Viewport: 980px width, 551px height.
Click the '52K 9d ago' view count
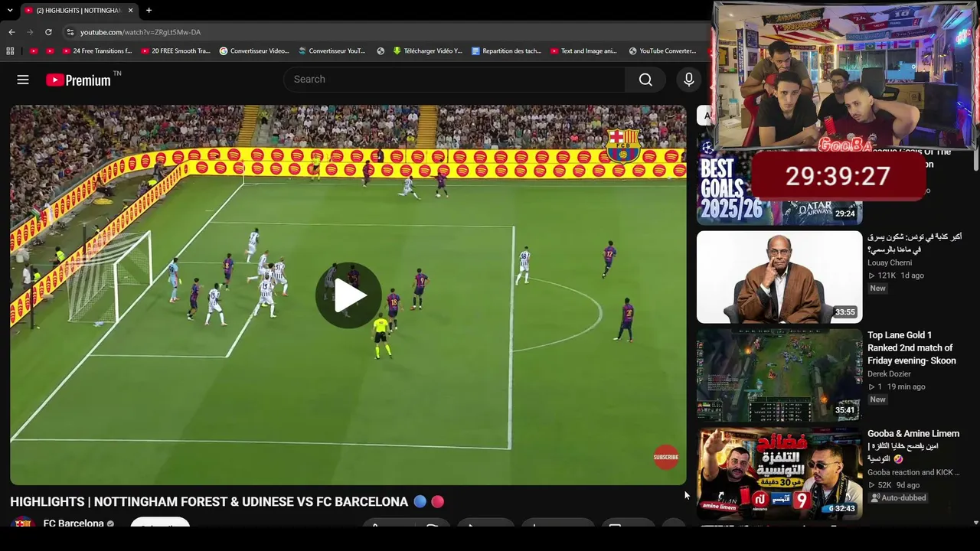[893, 485]
